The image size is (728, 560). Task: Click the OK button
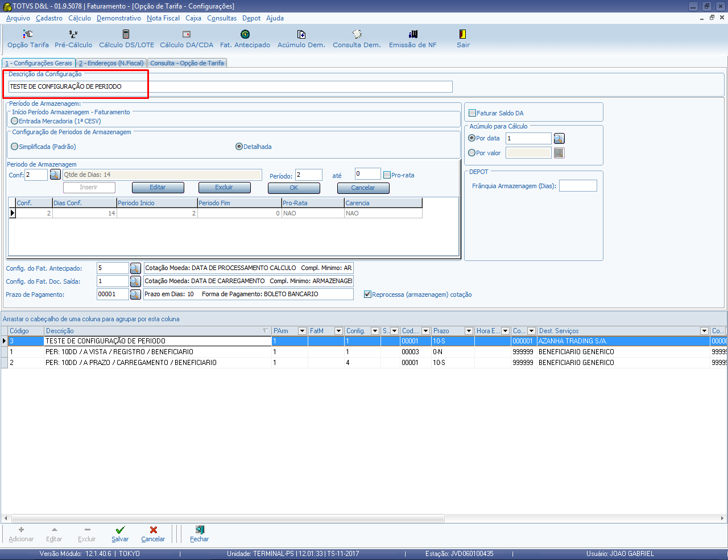click(x=294, y=188)
